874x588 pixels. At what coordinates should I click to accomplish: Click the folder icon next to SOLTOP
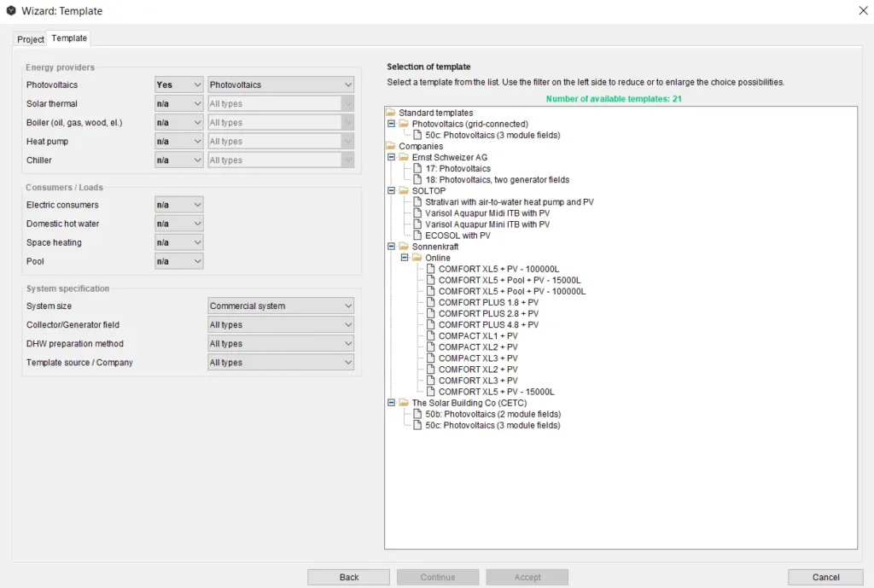click(404, 191)
